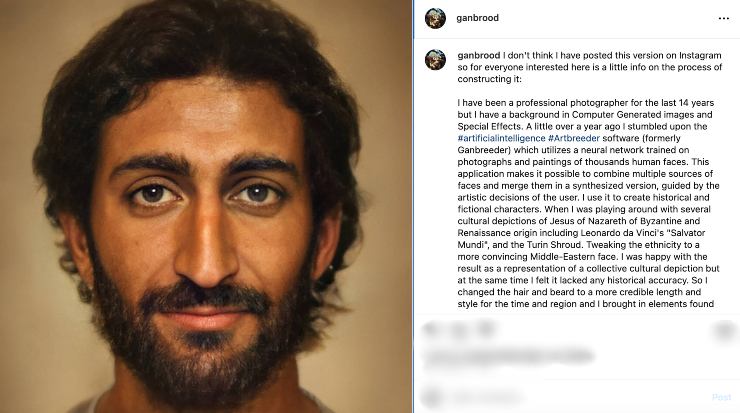Click the ganbrood avatar in post header
The image size is (740, 413).
(x=435, y=18)
